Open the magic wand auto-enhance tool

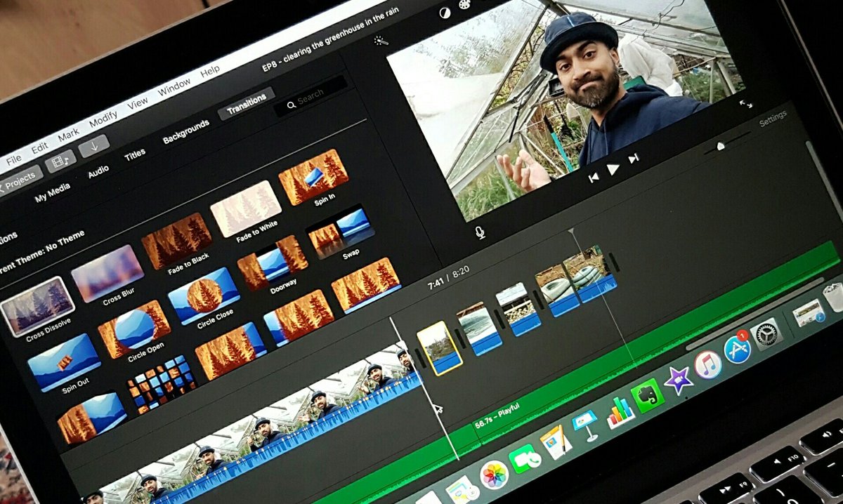[381, 41]
